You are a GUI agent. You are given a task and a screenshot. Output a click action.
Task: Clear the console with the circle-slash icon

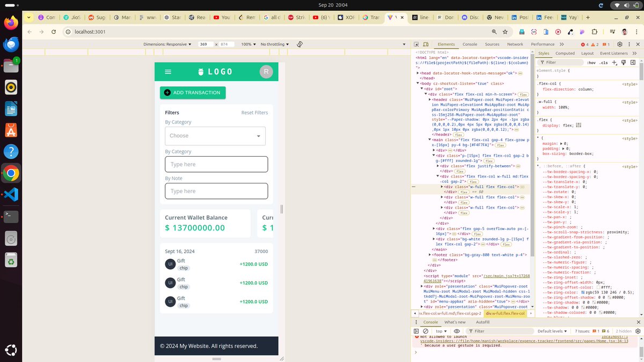tap(426, 331)
